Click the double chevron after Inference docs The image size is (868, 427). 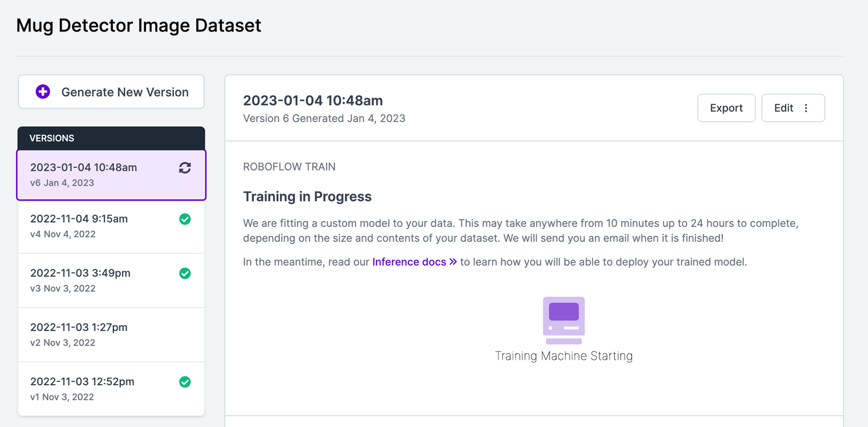453,262
